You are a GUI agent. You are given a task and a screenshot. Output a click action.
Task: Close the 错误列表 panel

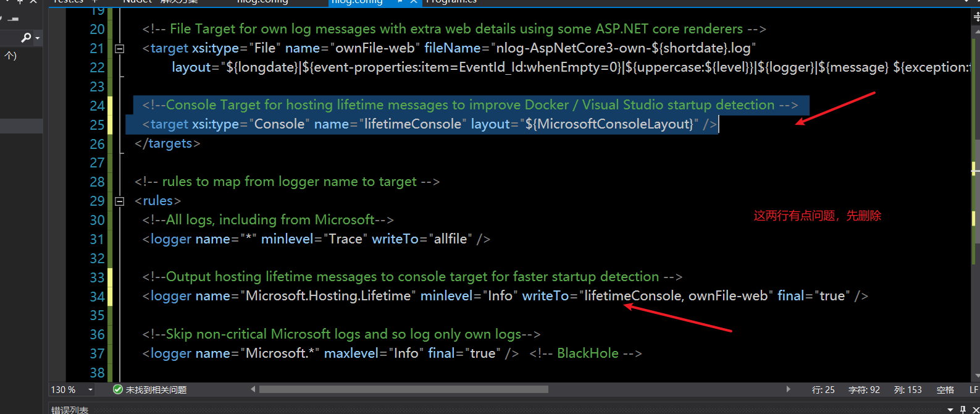(976, 410)
